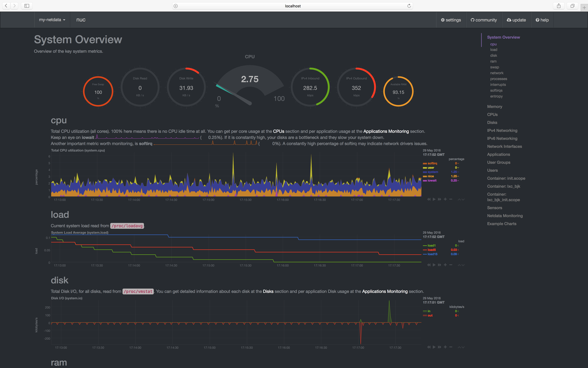
Task: Zoom out the CPU chart with minus icon
Action: (451, 199)
